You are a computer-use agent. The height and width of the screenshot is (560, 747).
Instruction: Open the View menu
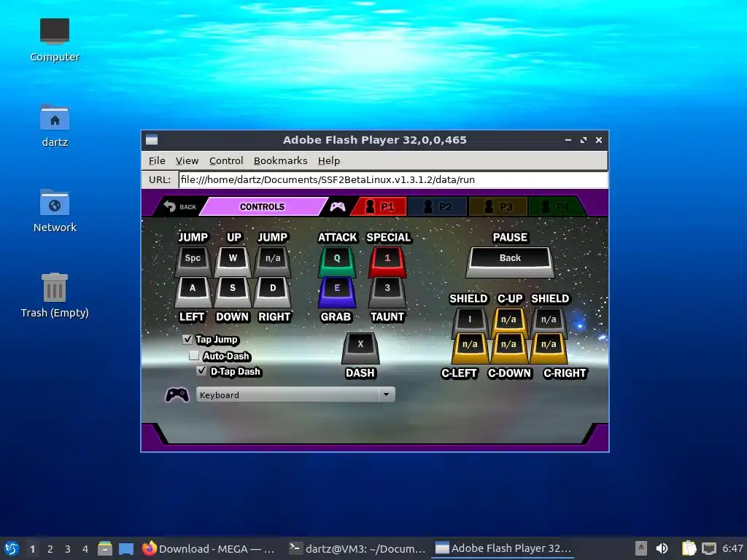coord(187,161)
